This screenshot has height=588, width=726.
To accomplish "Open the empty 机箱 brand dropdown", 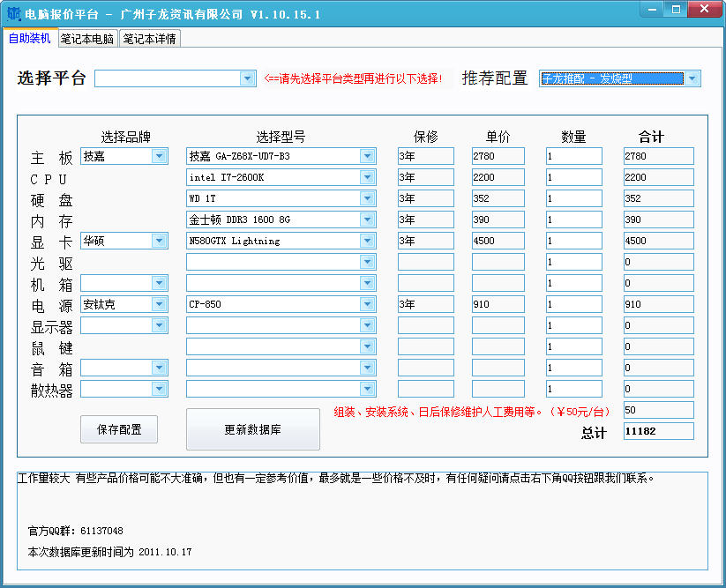I will click(159, 283).
